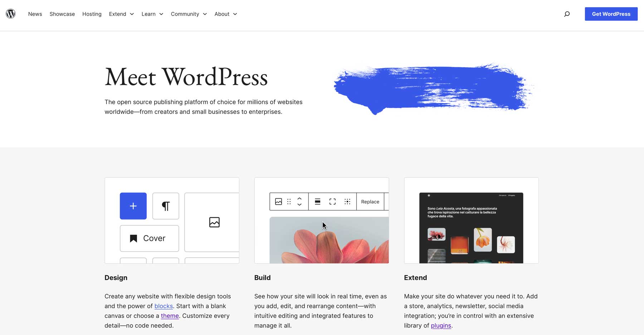644x335 pixels.
Task: Select the paragraph block icon
Action: pos(166,206)
